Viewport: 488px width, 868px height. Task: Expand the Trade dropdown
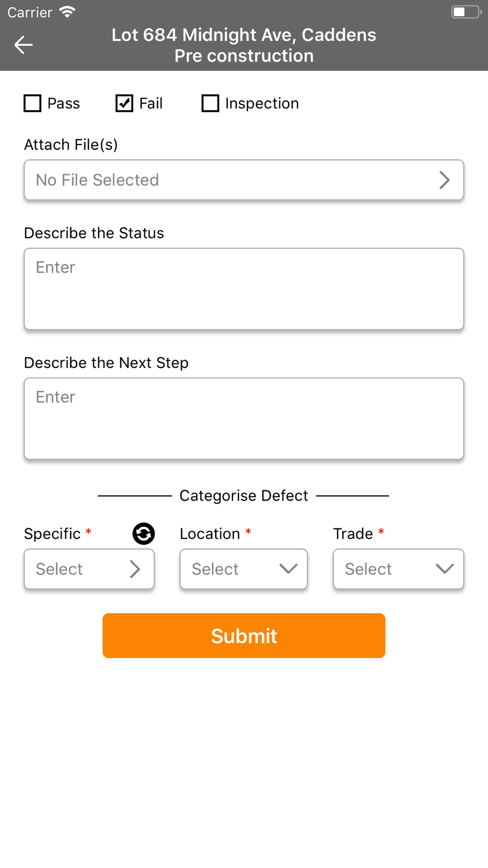(398, 569)
